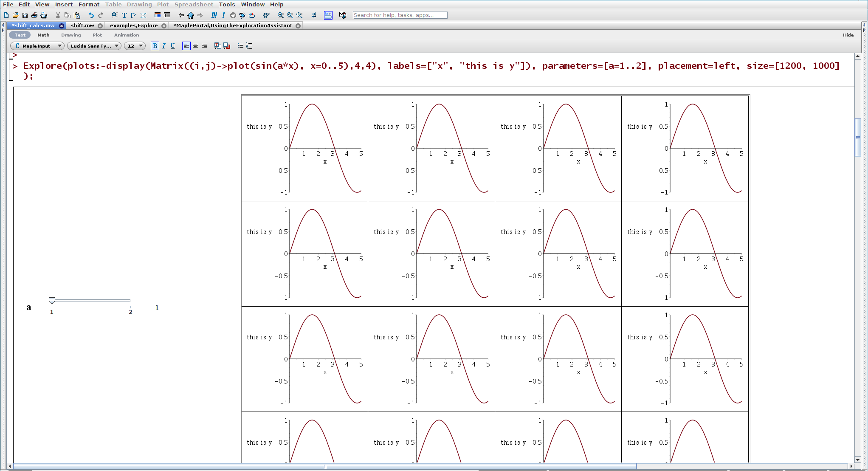The height and width of the screenshot is (471, 868).
Task: Open the Help menu
Action: coord(276,4)
